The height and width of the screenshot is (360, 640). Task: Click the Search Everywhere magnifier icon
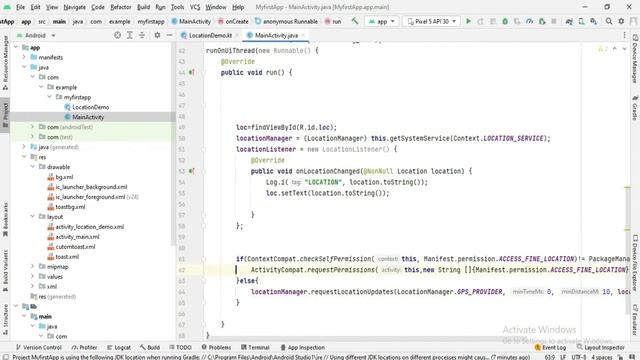coord(609,21)
